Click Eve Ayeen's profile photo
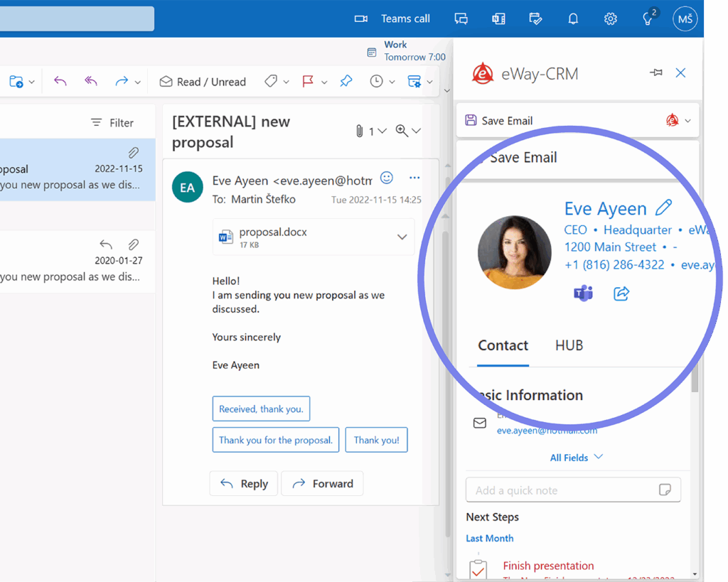 point(515,252)
